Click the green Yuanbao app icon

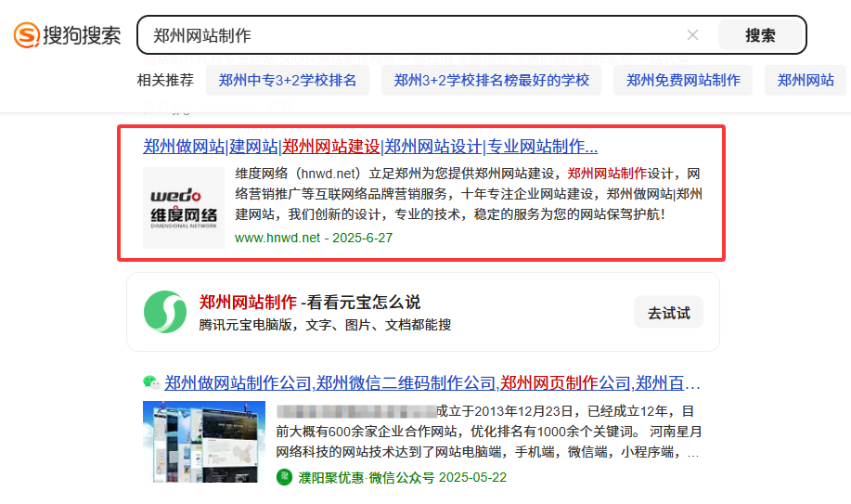165,312
